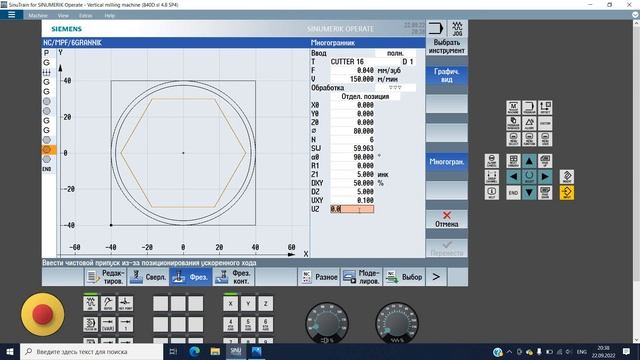Toggle TEACH IN mode key

(91, 324)
